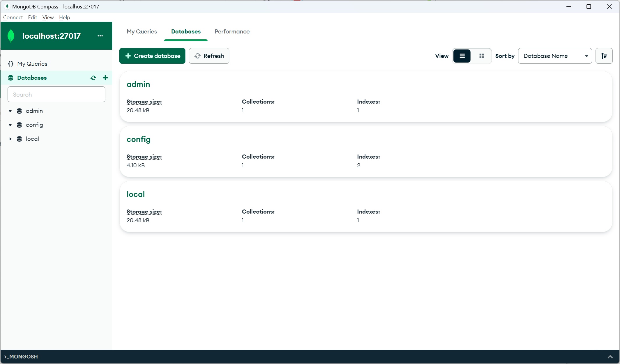Image resolution: width=620 pixels, height=364 pixels.
Task: Switch to grid view
Action: click(x=482, y=56)
